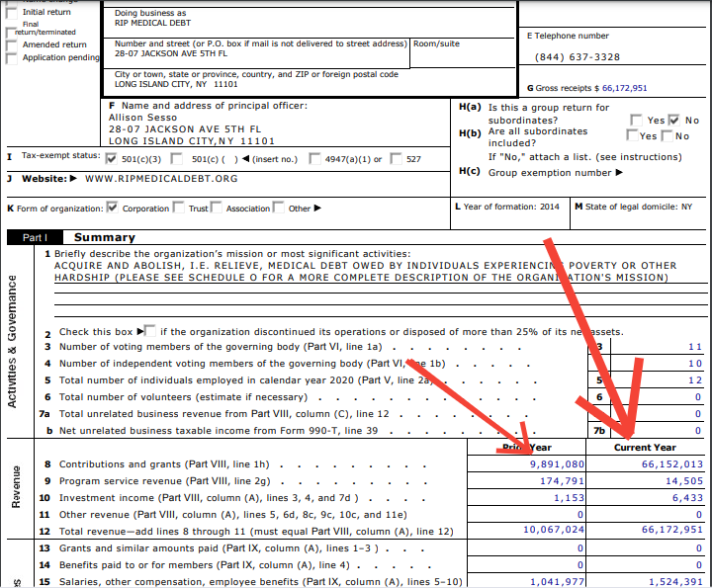Click LONG ISLAND CITY, NY 11101 in the city field
This screenshot has width=712, height=588.
coord(176,84)
